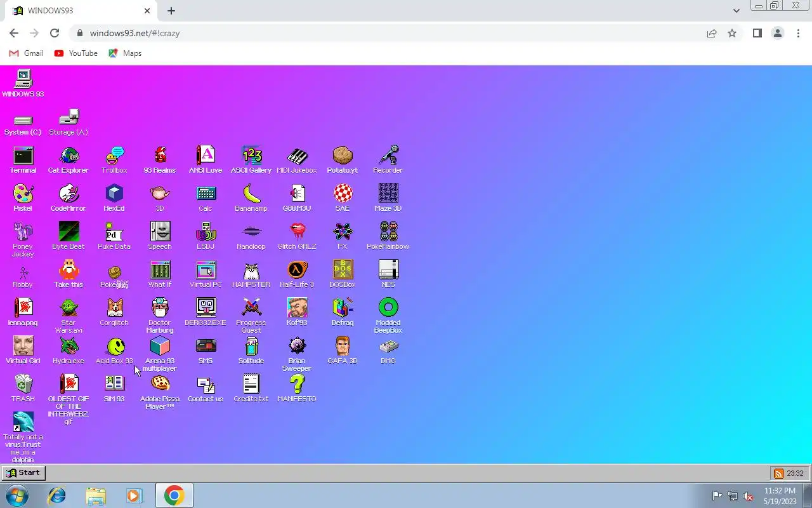Open Doctor Marburg icon
The width and height of the screenshot is (812, 508).
coord(160,314)
